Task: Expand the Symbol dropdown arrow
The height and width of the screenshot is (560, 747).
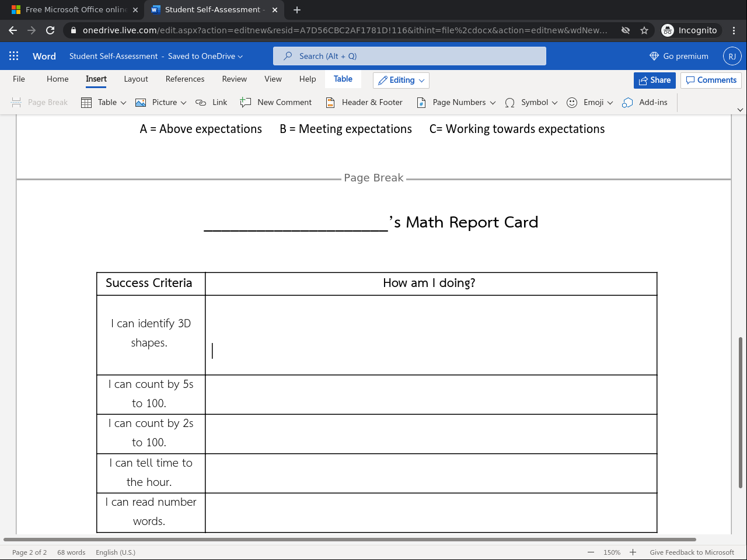Action: (x=554, y=103)
